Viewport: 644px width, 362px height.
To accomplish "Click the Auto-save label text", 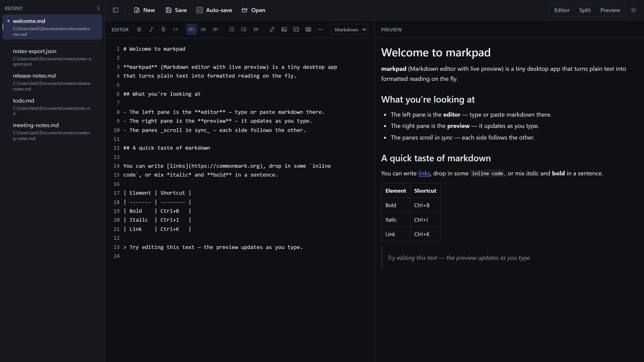I will point(219,10).
